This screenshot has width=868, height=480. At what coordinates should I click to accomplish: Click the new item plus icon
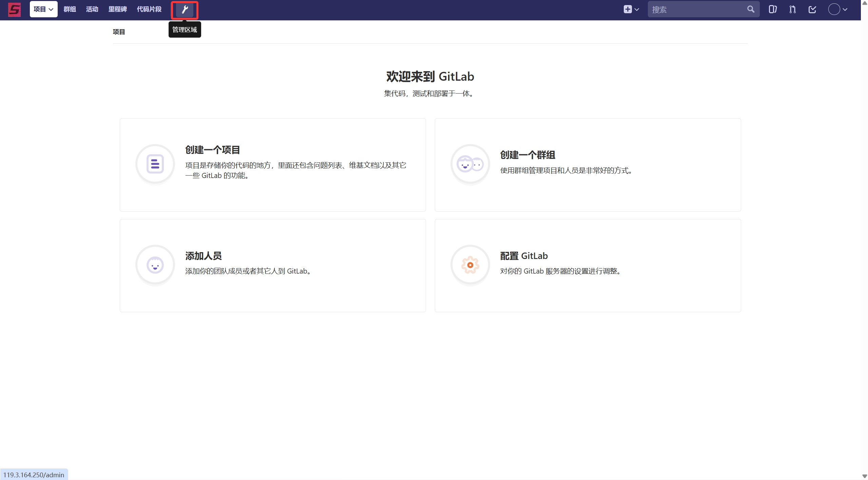(628, 9)
